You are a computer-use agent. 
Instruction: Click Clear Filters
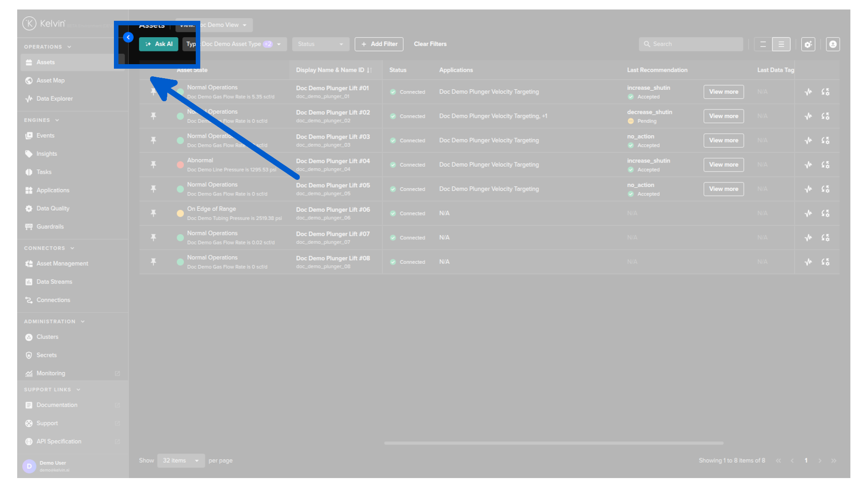430,44
